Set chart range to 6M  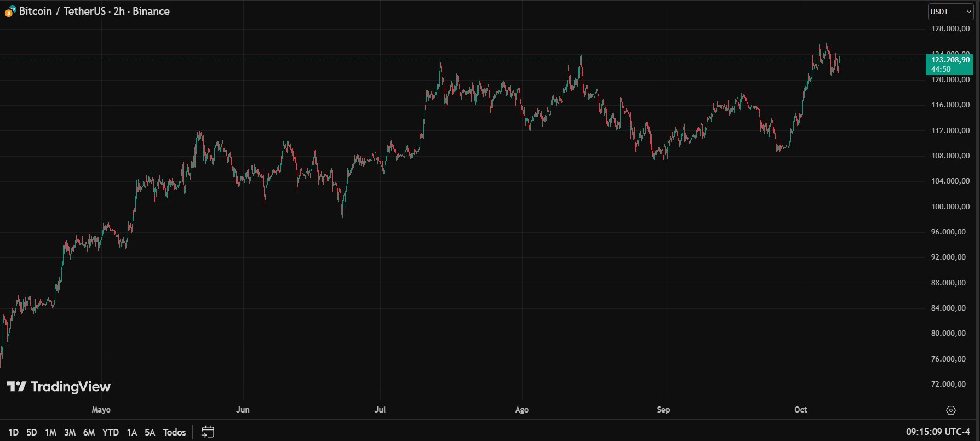89,432
